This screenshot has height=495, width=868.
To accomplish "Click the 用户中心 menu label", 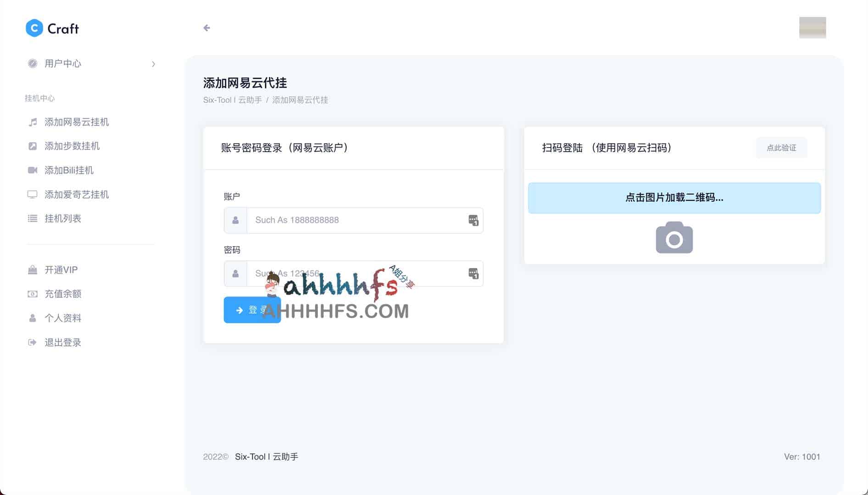I will click(x=63, y=64).
